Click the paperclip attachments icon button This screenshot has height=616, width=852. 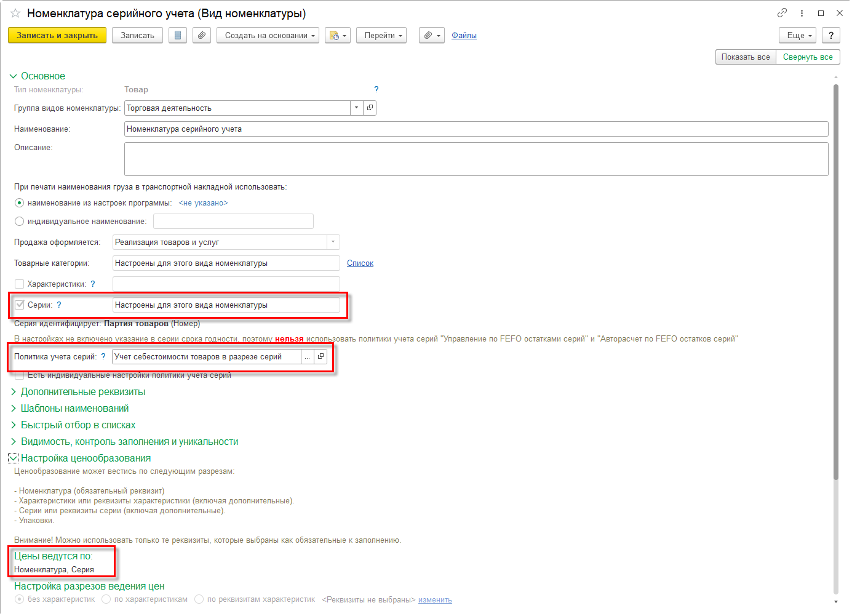click(202, 36)
